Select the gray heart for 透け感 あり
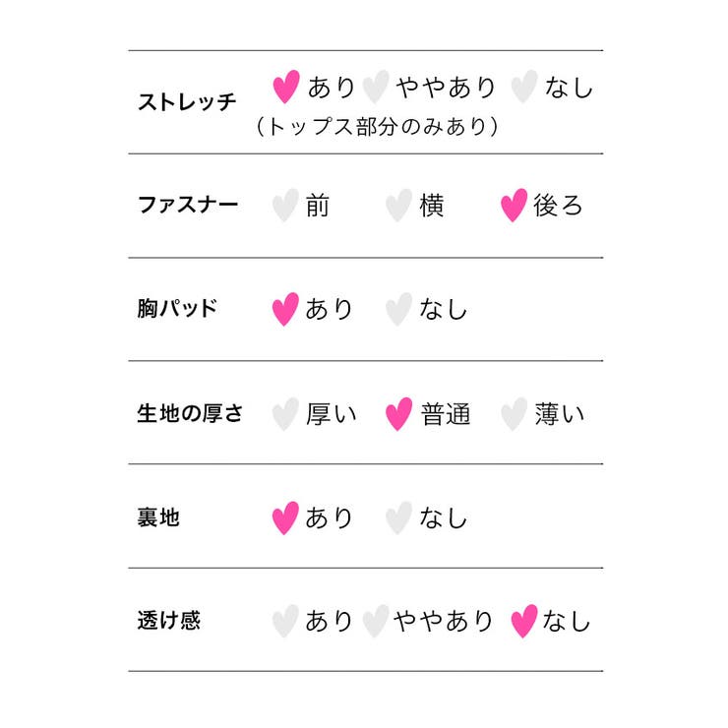The height and width of the screenshot is (728, 728). pos(285,621)
